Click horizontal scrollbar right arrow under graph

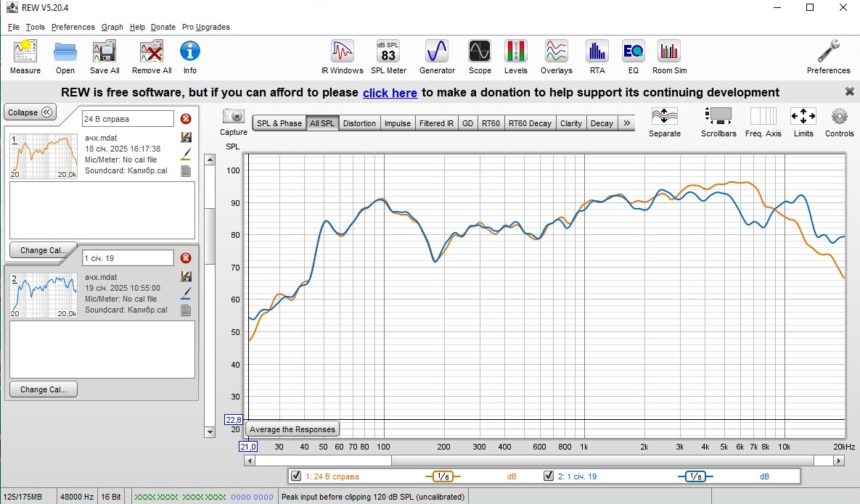point(839,460)
